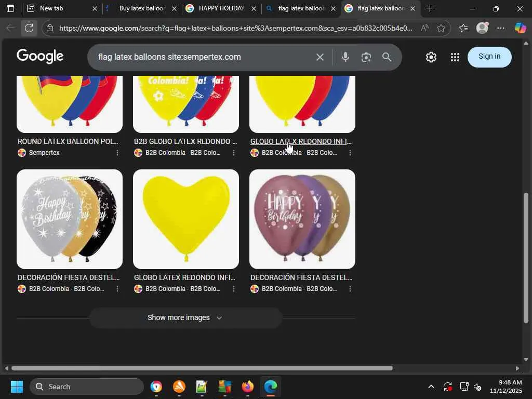Click the vertical page scrollbar thumb
This screenshot has height=399, width=532.
pyautogui.click(x=526, y=258)
